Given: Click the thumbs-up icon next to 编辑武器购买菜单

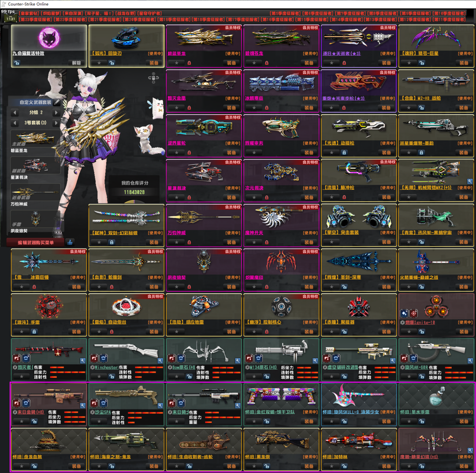Looking at the screenshot, I should [70, 242].
